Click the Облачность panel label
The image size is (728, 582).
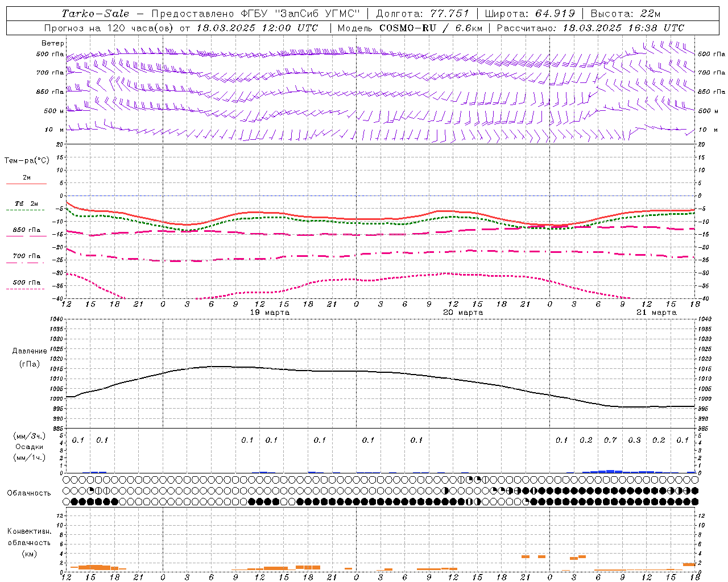[x=29, y=493]
